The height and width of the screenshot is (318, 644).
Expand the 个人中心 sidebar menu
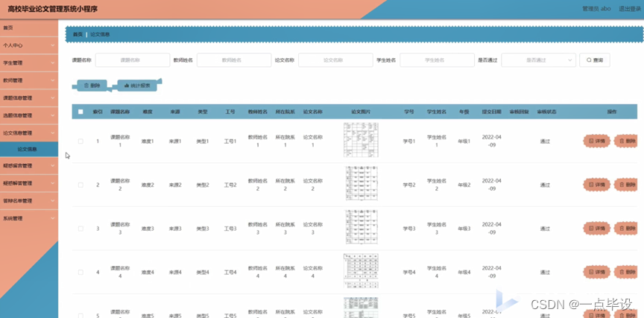29,45
